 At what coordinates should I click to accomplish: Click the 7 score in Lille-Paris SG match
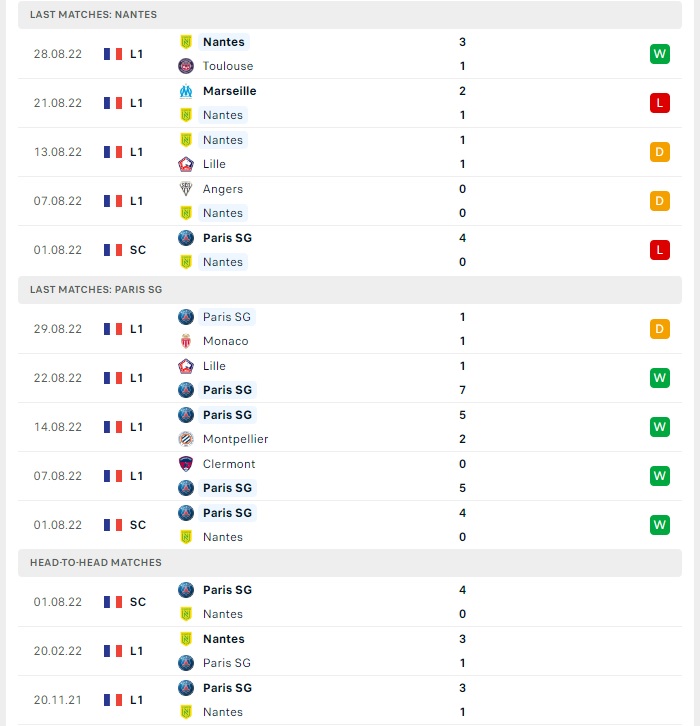[462, 390]
